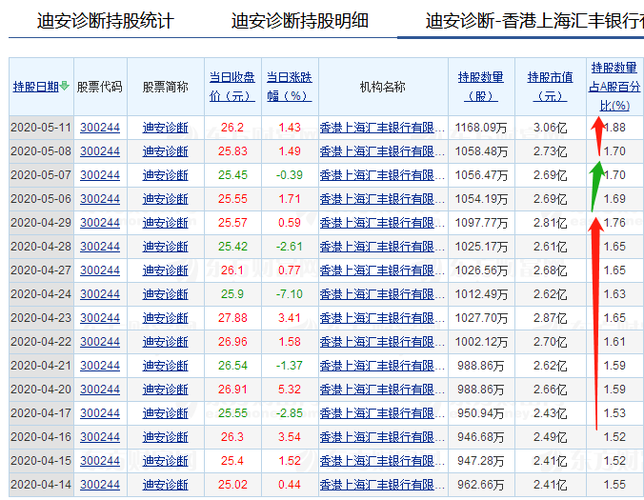Open institution link in the 2020-04-27 row
The height and width of the screenshot is (500, 644).
coord(382,270)
